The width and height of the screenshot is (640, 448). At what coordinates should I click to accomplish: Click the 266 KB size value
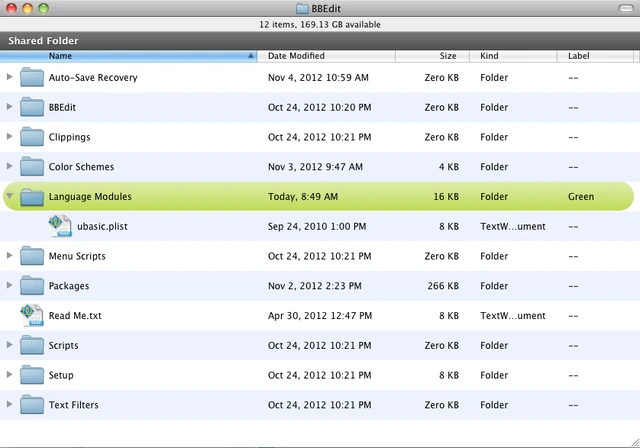pos(443,286)
